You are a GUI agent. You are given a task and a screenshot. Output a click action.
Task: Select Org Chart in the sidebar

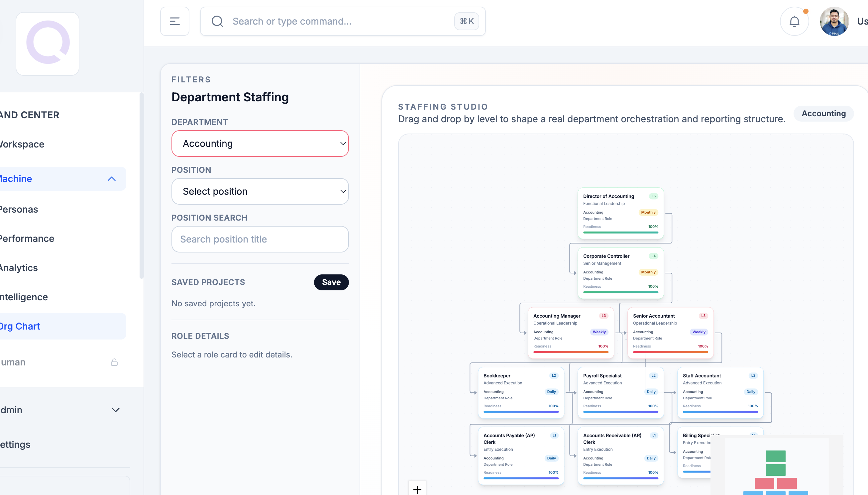20,326
